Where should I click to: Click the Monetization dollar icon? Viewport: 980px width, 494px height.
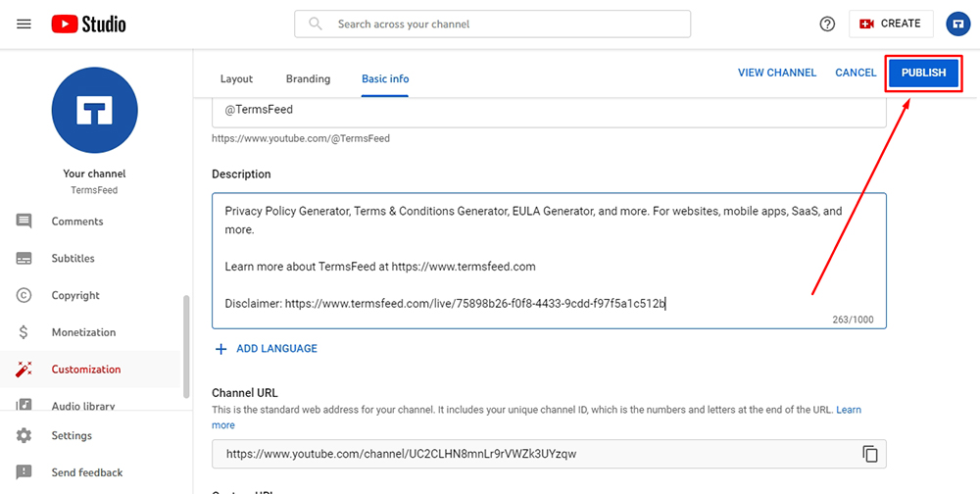tap(24, 332)
